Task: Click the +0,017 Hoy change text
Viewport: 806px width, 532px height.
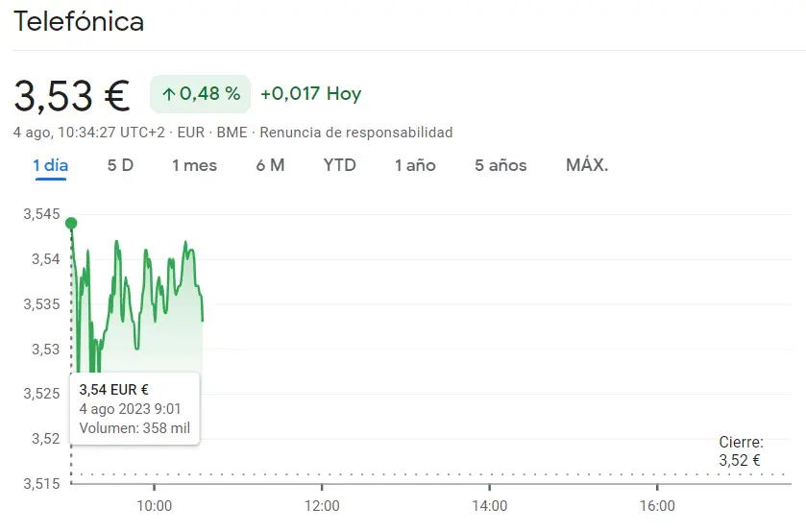Action: pyautogui.click(x=311, y=93)
